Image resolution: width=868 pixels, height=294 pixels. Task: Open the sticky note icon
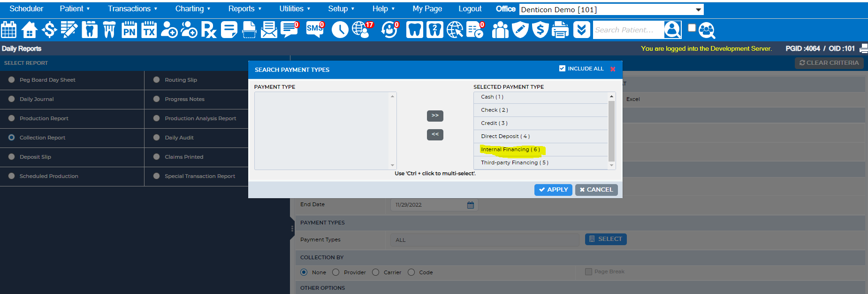(x=229, y=30)
